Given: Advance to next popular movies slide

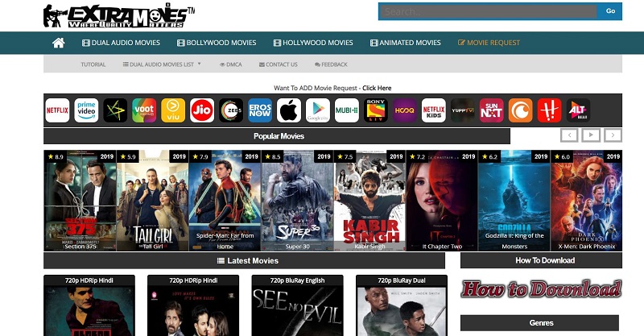Looking at the screenshot, I should tap(613, 135).
